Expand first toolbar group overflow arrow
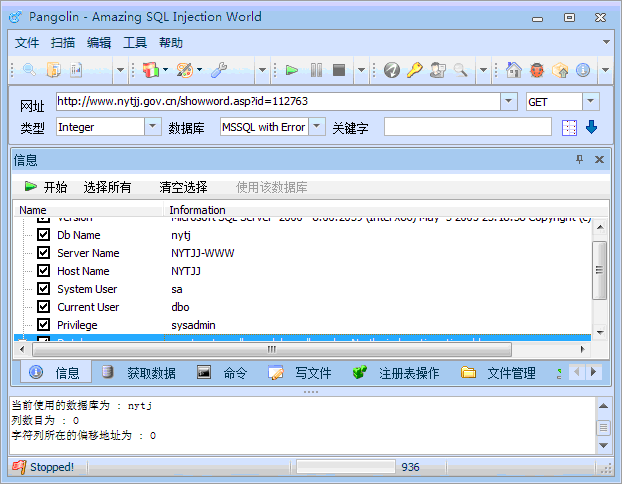This screenshot has height=484, width=622. point(120,70)
